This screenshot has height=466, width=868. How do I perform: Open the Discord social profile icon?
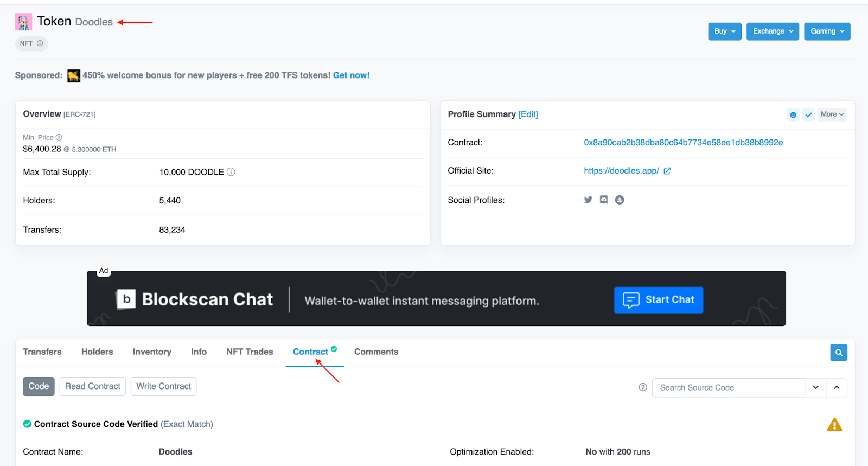pyautogui.click(x=604, y=200)
